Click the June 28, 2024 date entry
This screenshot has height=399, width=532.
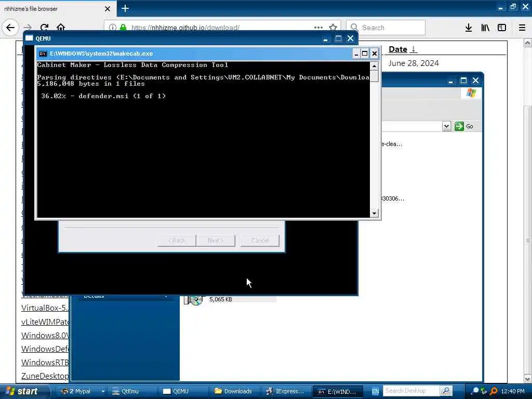click(413, 63)
